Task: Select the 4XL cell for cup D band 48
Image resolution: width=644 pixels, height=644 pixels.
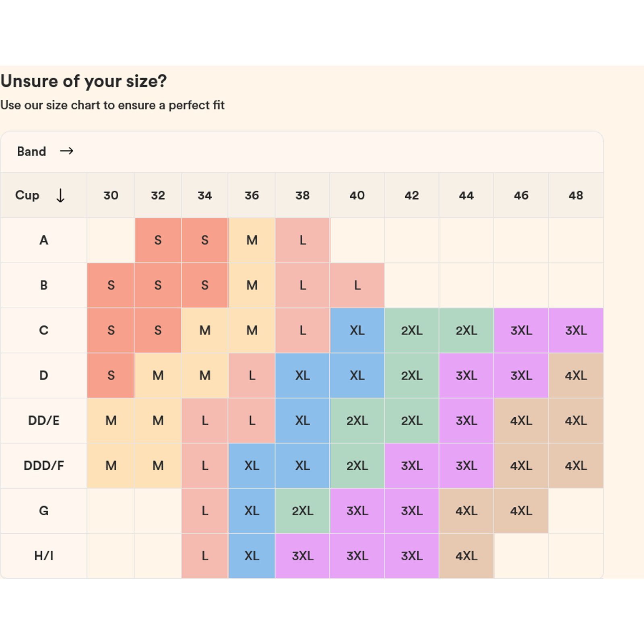Action: click(576, 376)
